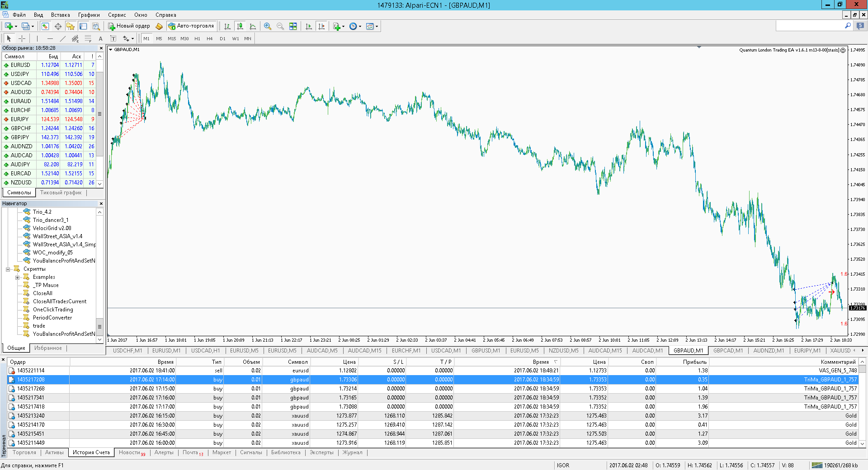Click Zoom Out magnifier icon

(280, 26)
